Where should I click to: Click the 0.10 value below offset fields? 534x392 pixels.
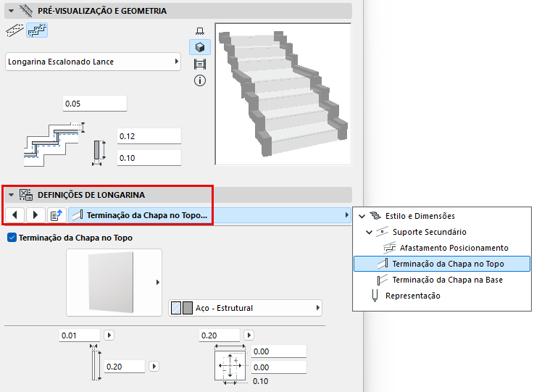pyautogui.click(x=261, y=381)
